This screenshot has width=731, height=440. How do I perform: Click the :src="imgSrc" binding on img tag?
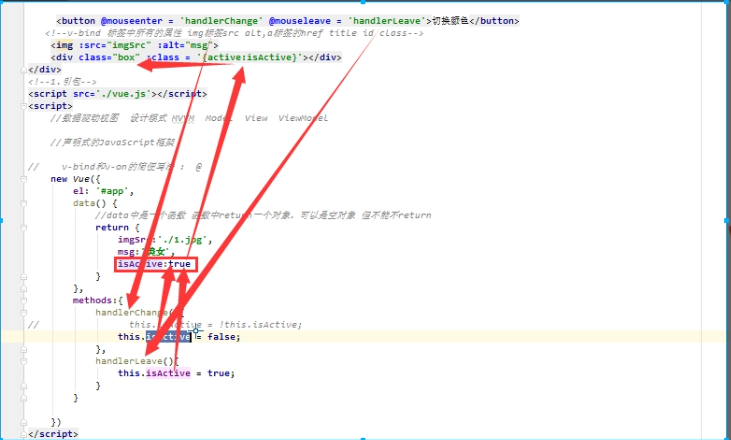pos(116,45)
